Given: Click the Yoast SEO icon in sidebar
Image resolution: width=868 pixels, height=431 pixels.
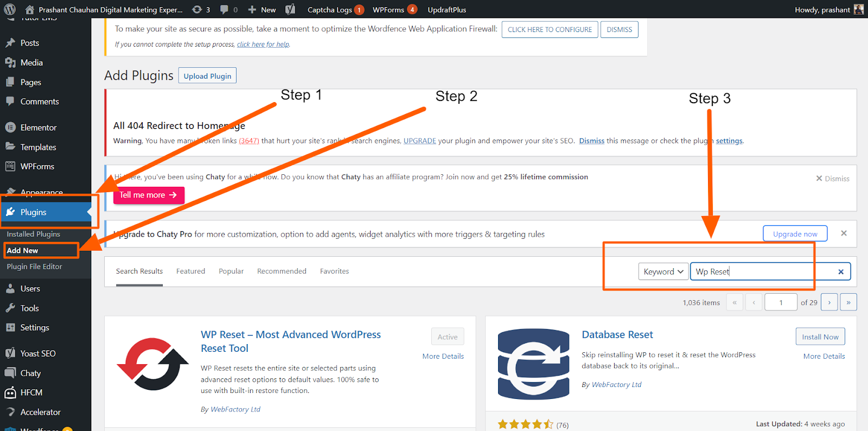Looking at the screenshot, I should (x=10, y=353).
